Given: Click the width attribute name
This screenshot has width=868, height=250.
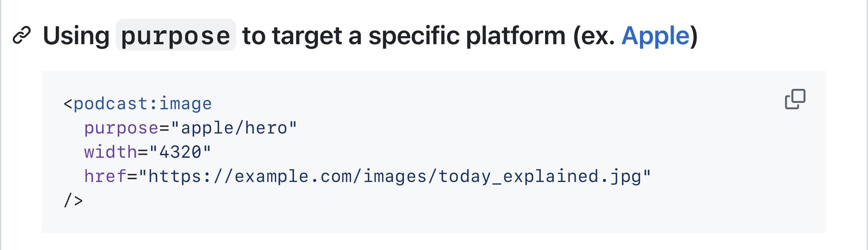Looking at the screenshot, I should (x=111, y=152).
